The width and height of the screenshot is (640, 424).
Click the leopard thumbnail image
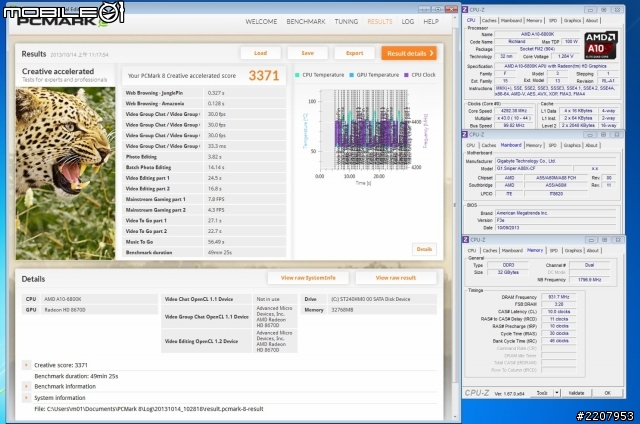click(x=65, y=173)
